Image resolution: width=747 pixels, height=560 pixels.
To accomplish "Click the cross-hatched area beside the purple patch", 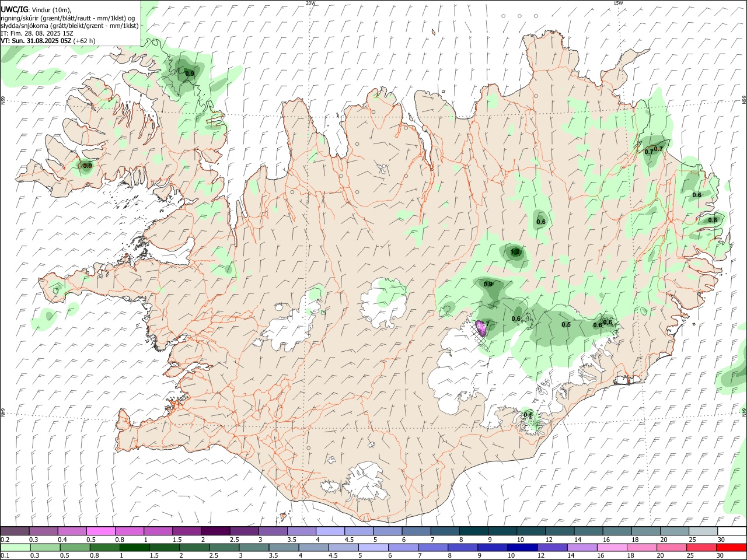I will [481, 338].
